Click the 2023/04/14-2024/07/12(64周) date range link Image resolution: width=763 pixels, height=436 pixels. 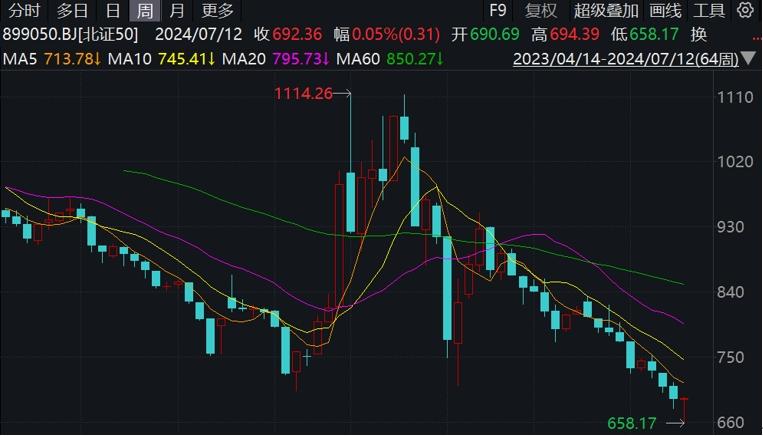(x=626, y=59)
